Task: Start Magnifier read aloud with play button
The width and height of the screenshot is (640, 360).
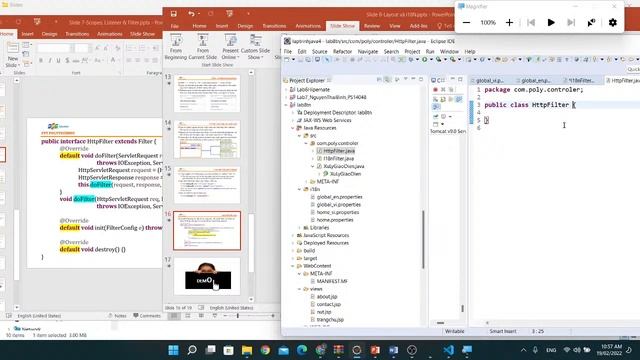Action: click(551, 23)
